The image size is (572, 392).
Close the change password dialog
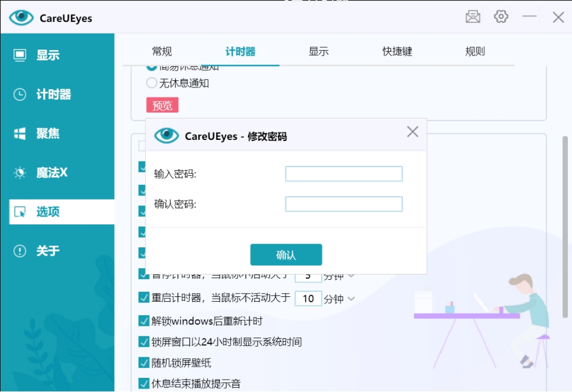[x=412, y=132]
